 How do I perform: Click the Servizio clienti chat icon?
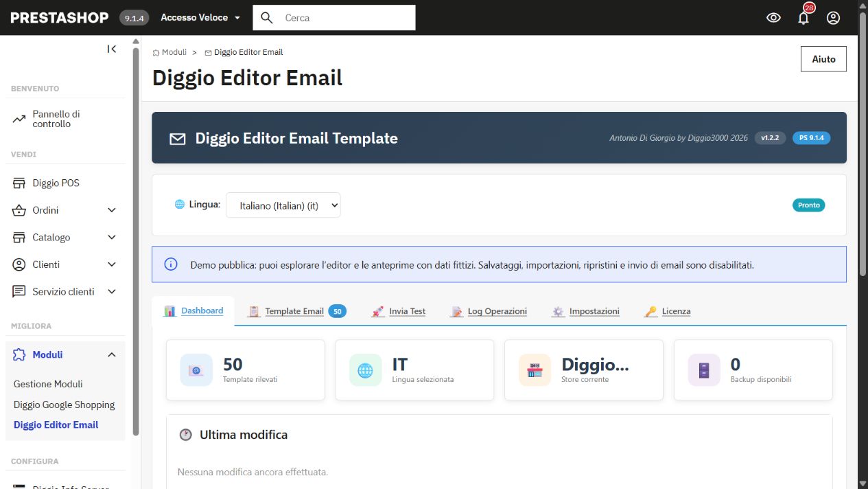19,292
